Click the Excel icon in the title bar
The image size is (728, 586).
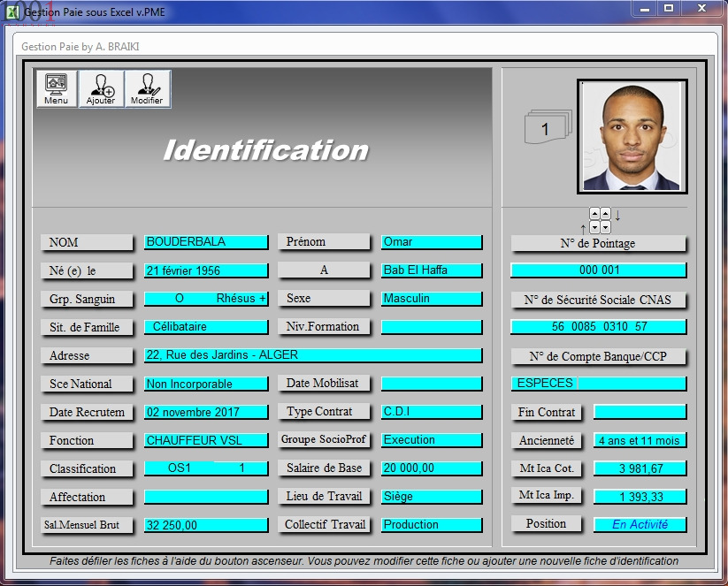tap(12, 12)
